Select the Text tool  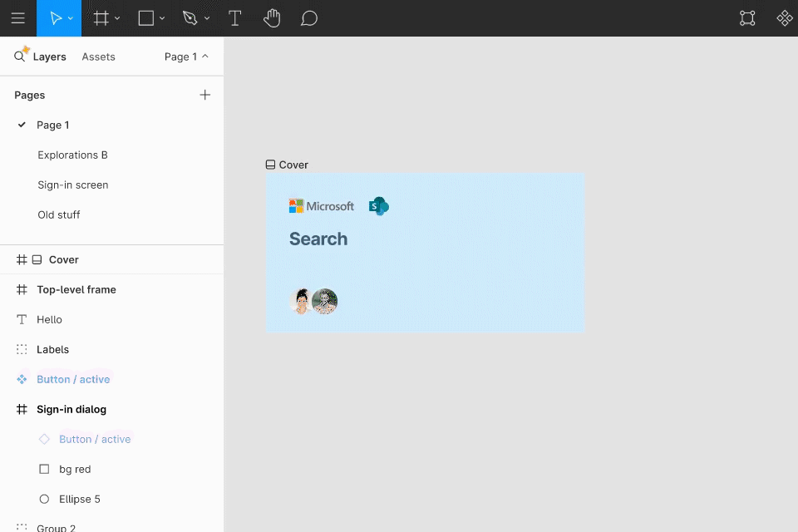(234, 18)
